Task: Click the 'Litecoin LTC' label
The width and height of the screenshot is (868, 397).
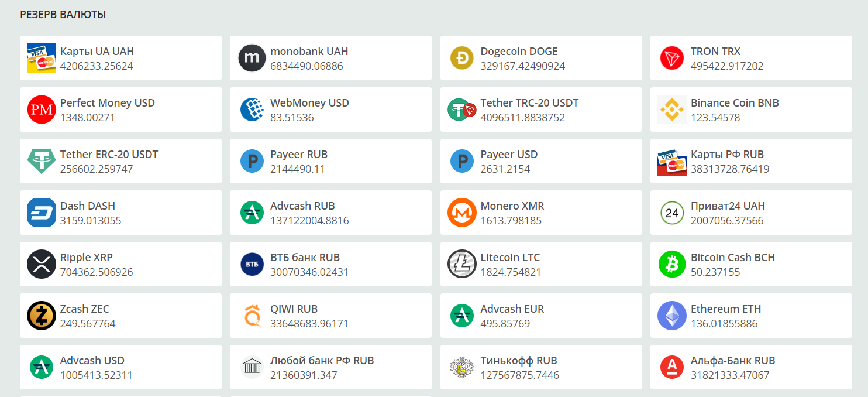Action: (511, 257)
